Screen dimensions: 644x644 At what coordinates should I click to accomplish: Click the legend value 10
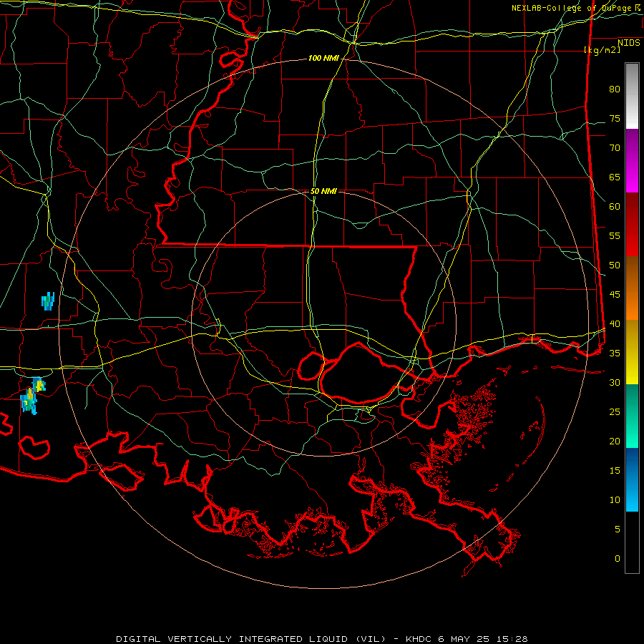615,500
